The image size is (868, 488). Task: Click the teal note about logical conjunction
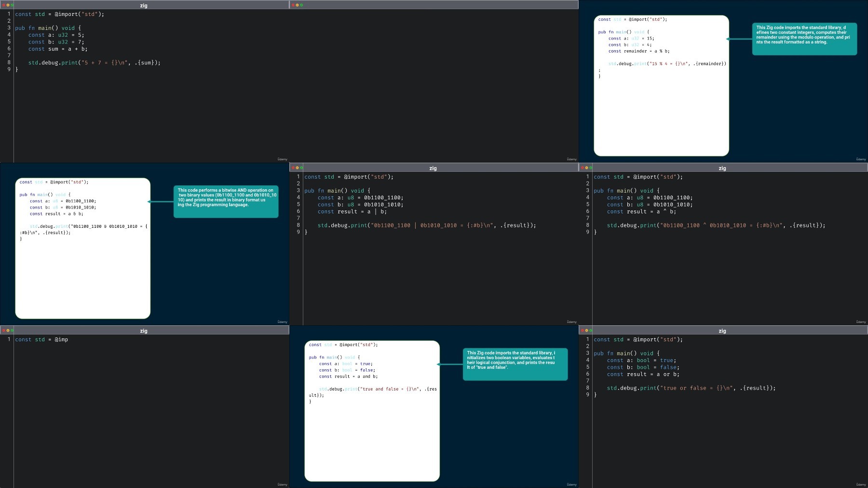point(515,364)
